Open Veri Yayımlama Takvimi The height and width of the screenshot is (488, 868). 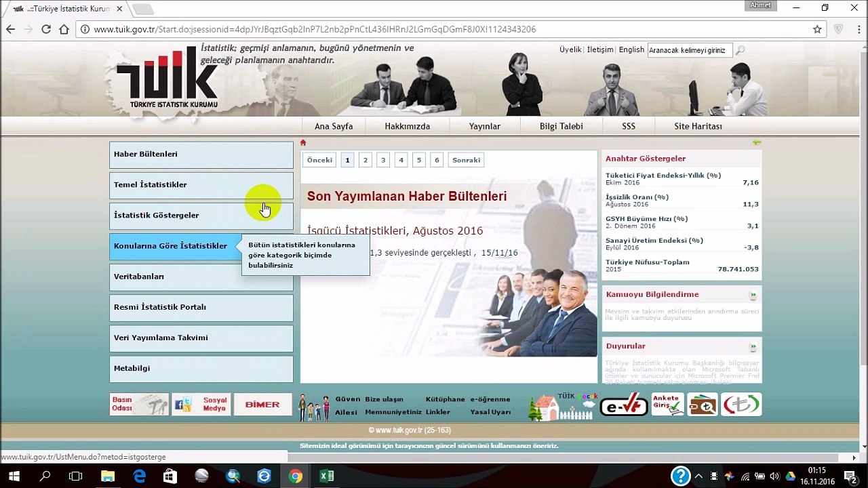[201, 338]
